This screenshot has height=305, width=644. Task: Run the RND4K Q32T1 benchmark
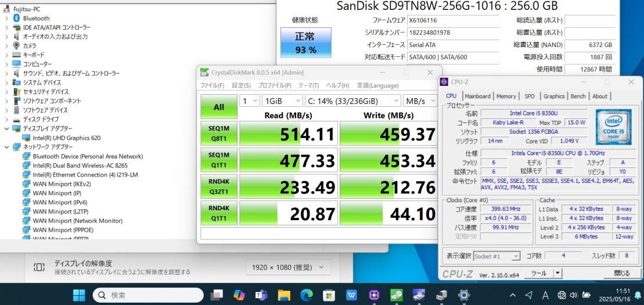click(219, 186)
